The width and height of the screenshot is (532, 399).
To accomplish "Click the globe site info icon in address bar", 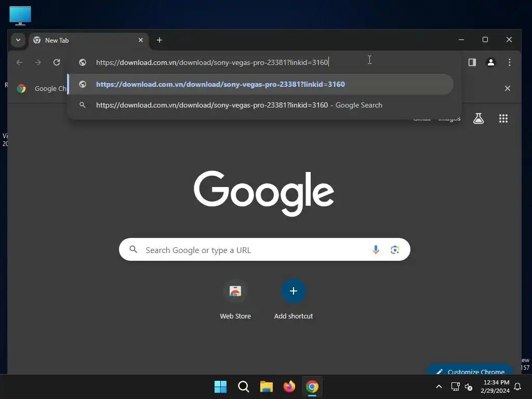I will coord(83,62).
